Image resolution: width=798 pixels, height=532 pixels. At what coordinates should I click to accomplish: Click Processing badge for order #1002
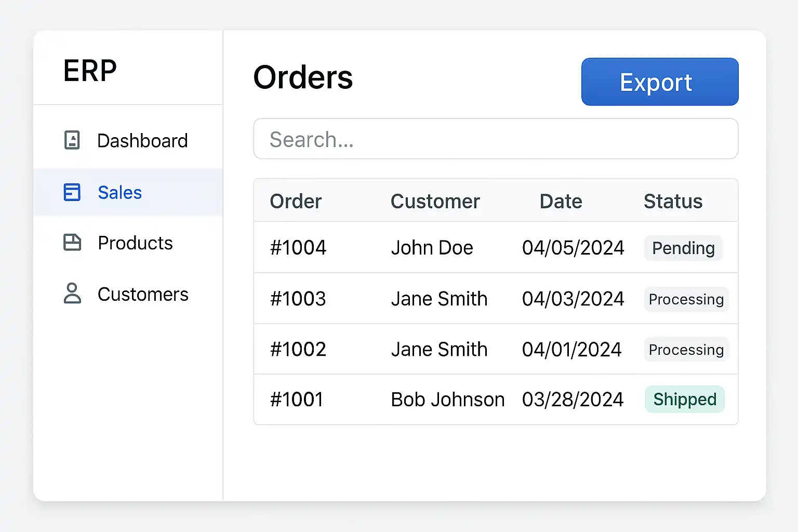(686, 350)
